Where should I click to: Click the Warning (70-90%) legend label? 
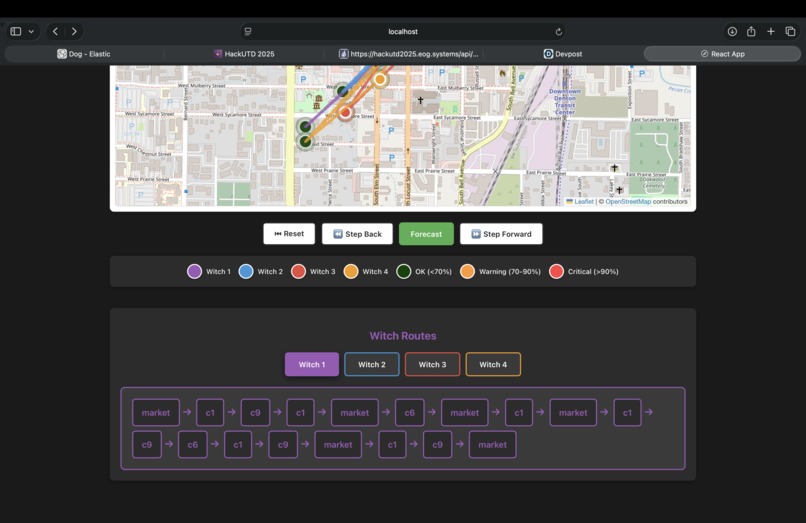tap(509, 272)
